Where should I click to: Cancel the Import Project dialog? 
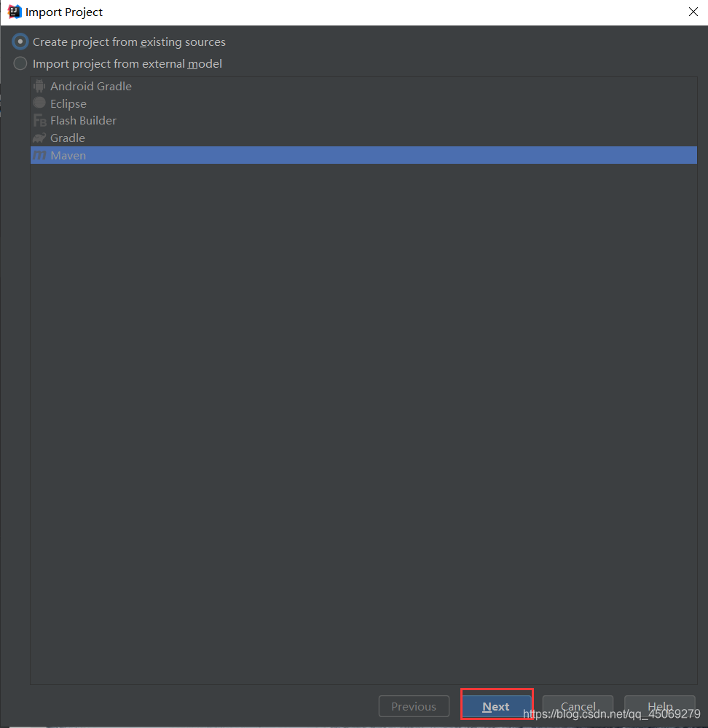point(578,706)
